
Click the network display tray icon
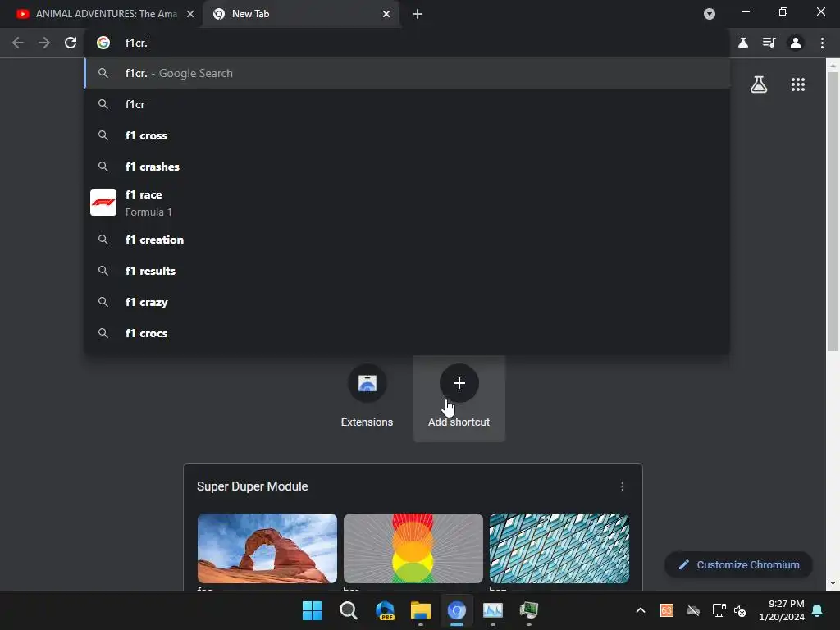tap(719, 610)
